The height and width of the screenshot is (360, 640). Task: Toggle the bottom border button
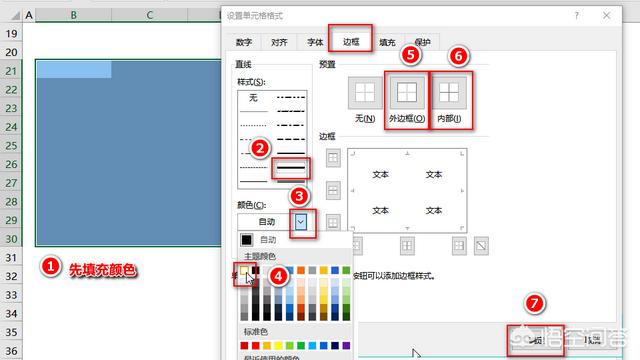click(x=333, y=222)
